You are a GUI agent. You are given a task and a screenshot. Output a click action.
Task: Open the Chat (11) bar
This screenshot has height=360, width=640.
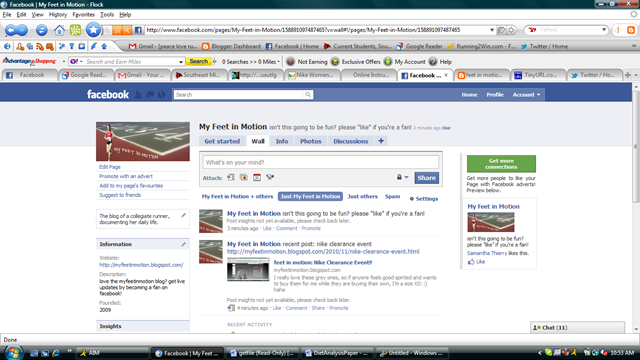577,327
